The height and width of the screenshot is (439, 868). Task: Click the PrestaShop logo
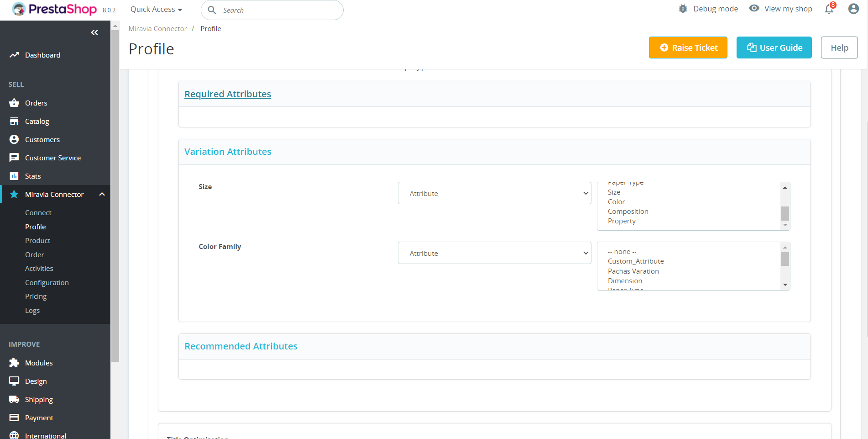click(x=54, y=9)
